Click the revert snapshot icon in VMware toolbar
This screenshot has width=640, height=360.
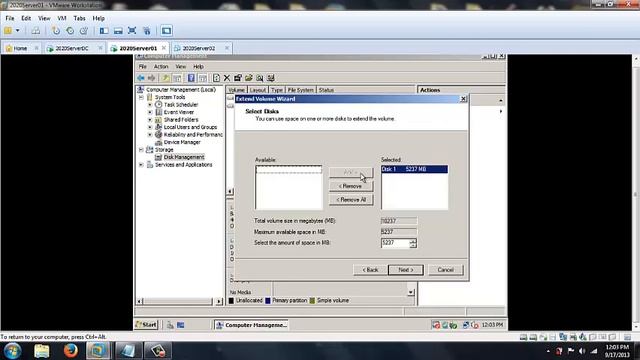tap(70, 31)
